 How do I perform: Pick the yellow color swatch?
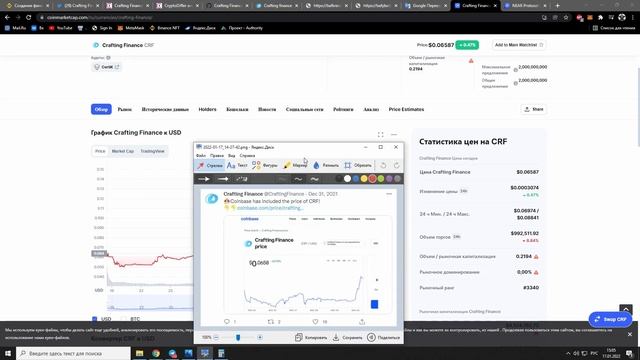click(364, 179)
